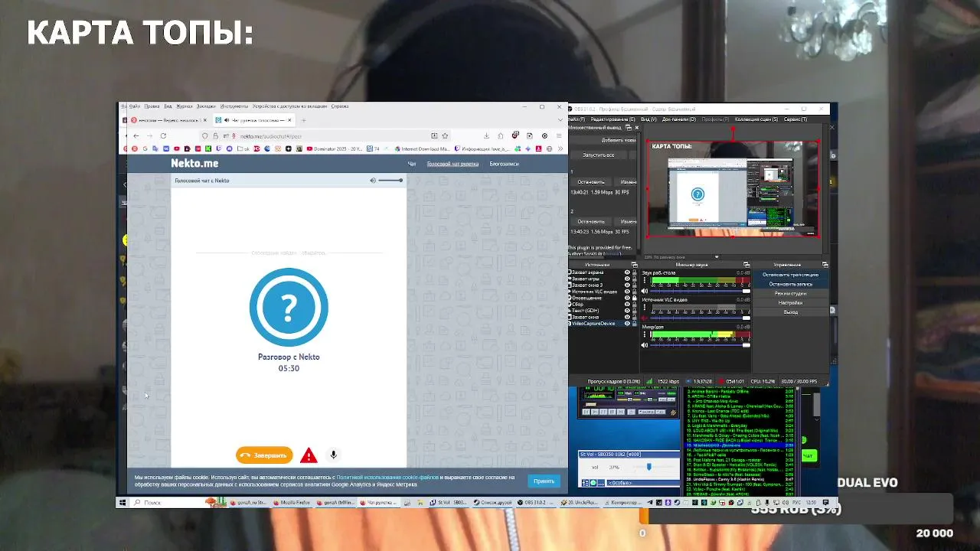Click the question mark avatar circle

tap(289, 307)
